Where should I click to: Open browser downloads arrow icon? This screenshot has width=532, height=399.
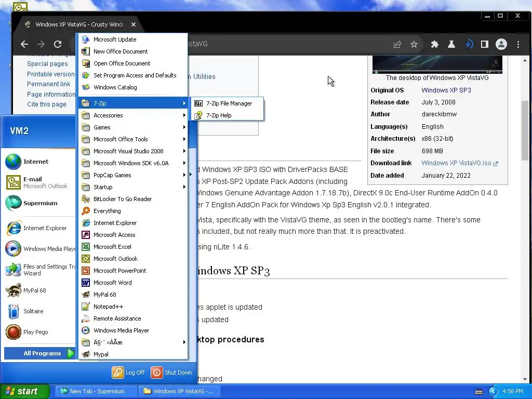click(469, 44)
